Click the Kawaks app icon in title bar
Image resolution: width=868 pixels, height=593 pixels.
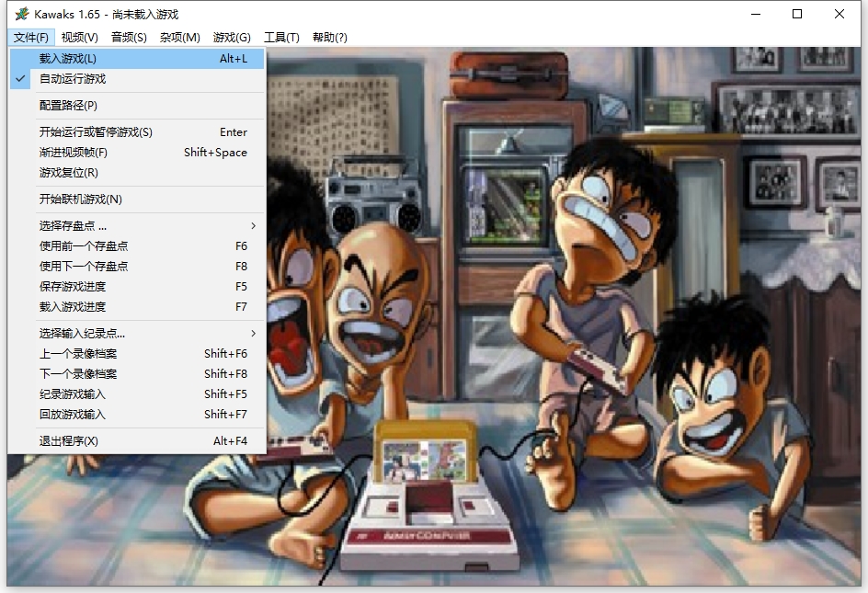(x=21, y=14)
